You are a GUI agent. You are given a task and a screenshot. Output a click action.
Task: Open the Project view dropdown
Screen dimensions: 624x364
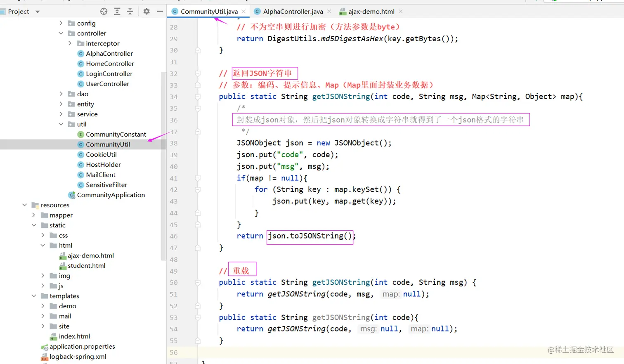[38, 12]
